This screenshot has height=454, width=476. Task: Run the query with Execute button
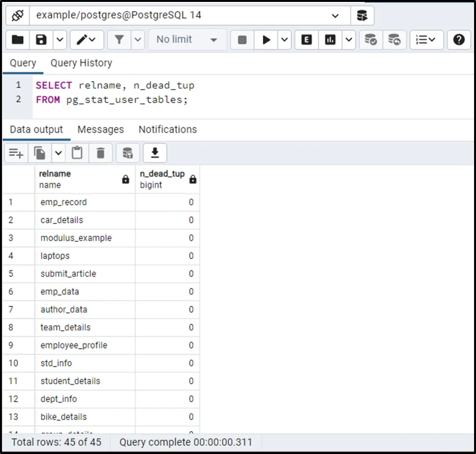(266, 40)
